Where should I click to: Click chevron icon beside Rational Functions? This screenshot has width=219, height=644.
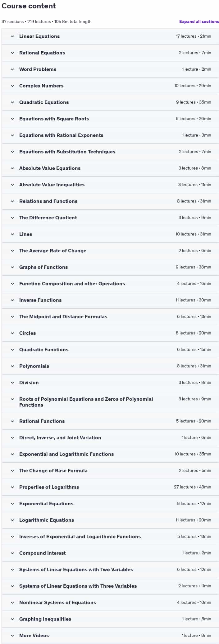click(12, 421)
